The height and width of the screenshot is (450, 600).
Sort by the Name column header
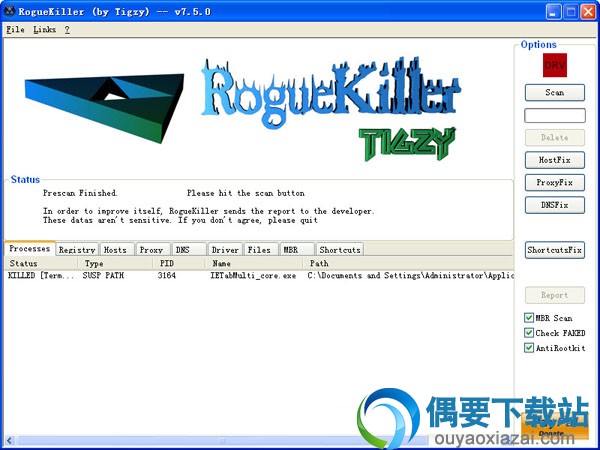254,263
